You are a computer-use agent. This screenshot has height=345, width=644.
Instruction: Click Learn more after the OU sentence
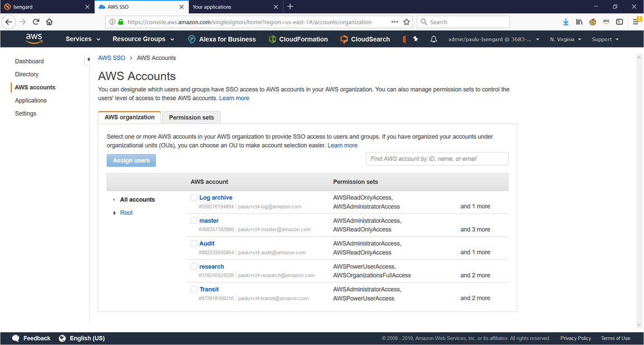pyautogui.click(x=343, y=145)
